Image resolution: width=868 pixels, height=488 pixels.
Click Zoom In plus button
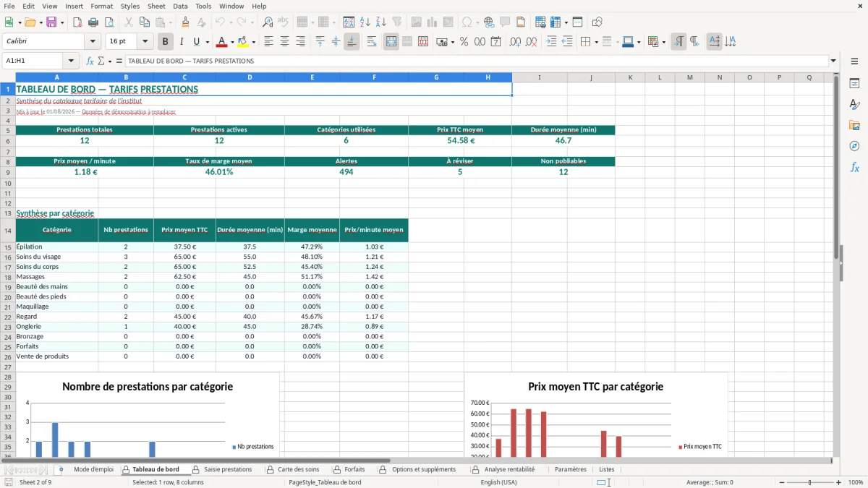[x=838, y=482]
